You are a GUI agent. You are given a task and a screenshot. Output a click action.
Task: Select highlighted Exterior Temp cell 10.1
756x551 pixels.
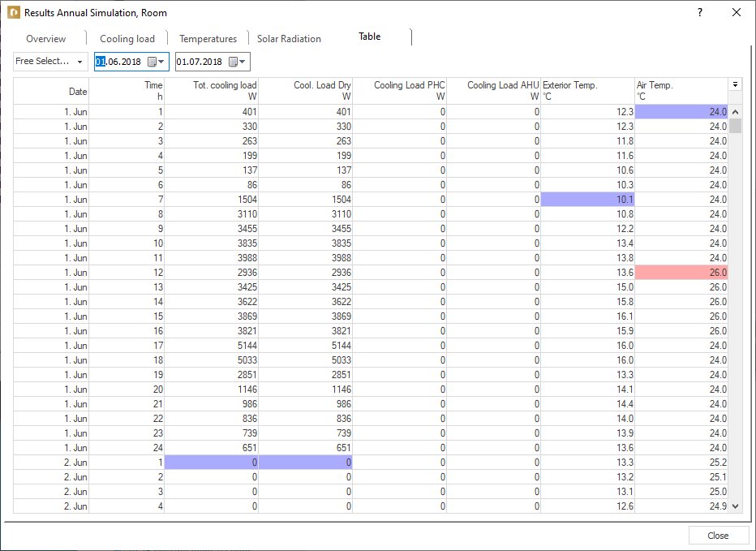(x=587, y=200)
